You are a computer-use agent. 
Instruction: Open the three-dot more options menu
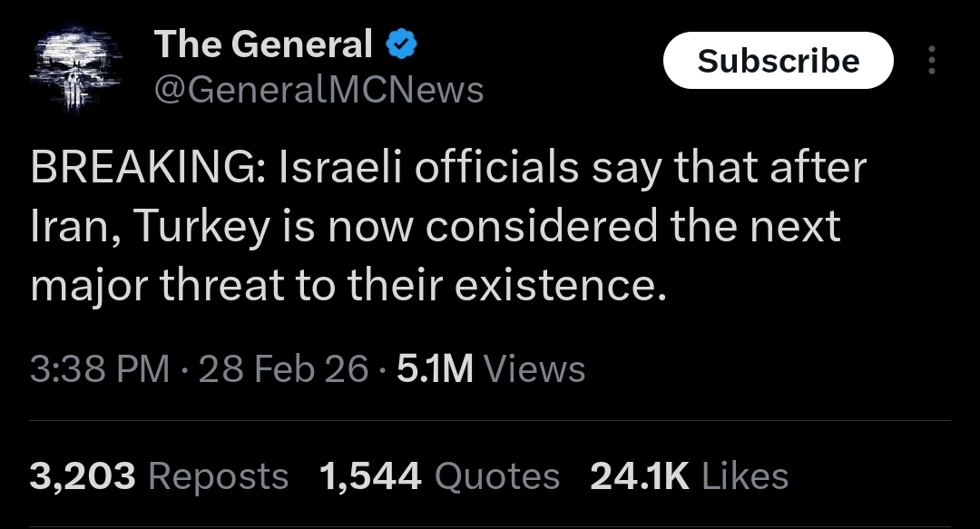931,60
